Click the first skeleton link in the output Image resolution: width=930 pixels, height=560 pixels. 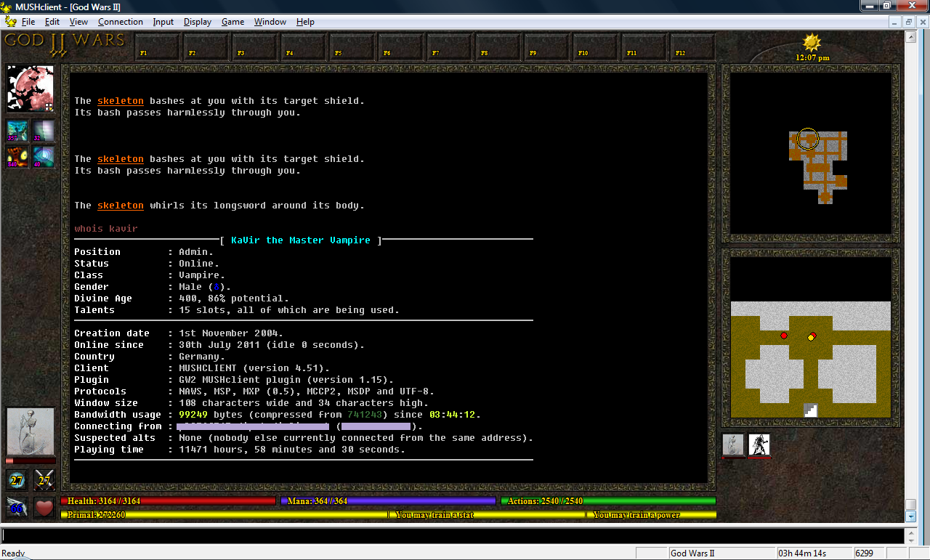coord(121,101)
